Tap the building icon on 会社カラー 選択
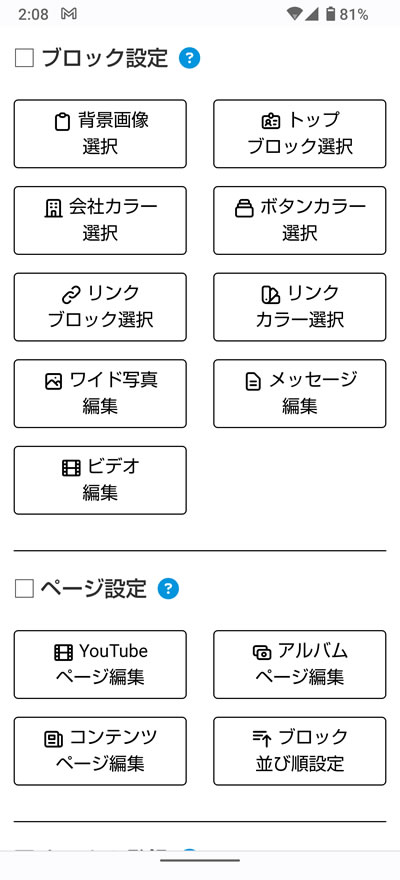The height and width of the screenshot is (880, 400). click(x=53, y=208)
